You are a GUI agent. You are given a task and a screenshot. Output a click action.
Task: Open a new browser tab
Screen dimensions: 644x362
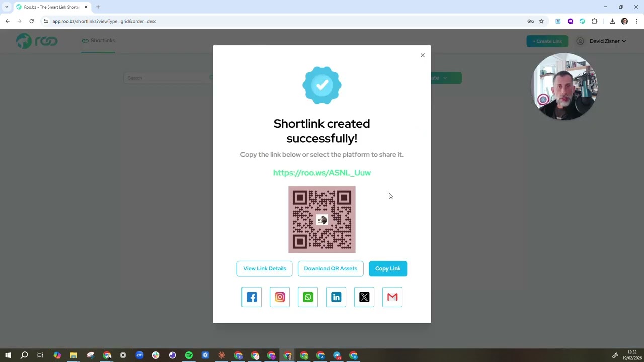coord(98,7)
